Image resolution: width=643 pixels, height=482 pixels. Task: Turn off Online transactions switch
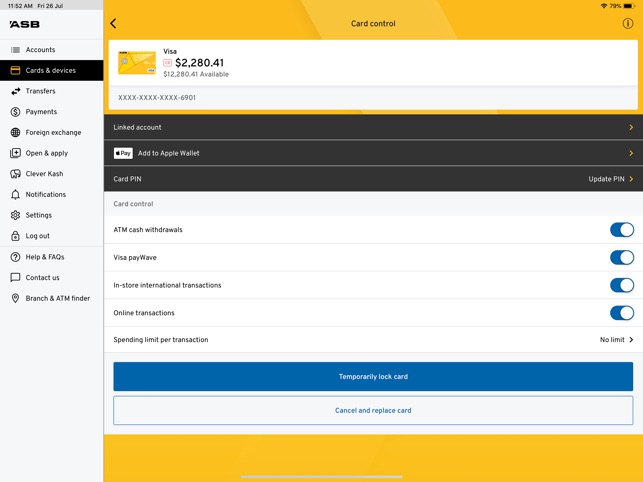tap(622, 313)
